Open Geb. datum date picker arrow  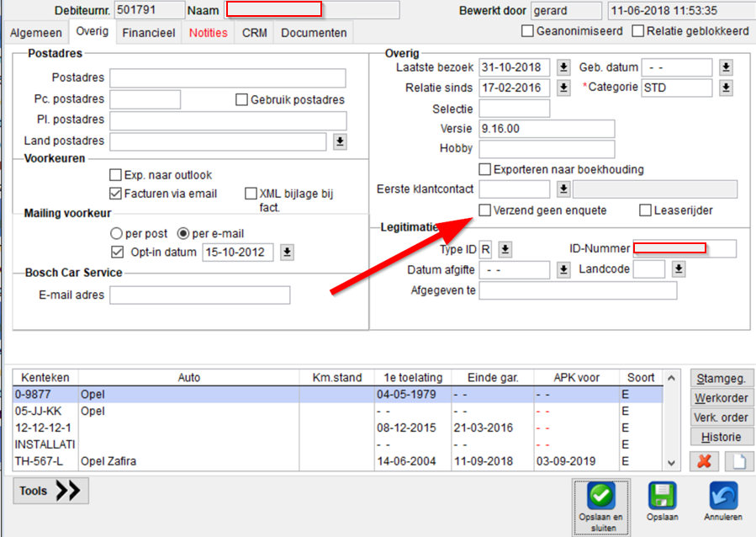point(726,67)
